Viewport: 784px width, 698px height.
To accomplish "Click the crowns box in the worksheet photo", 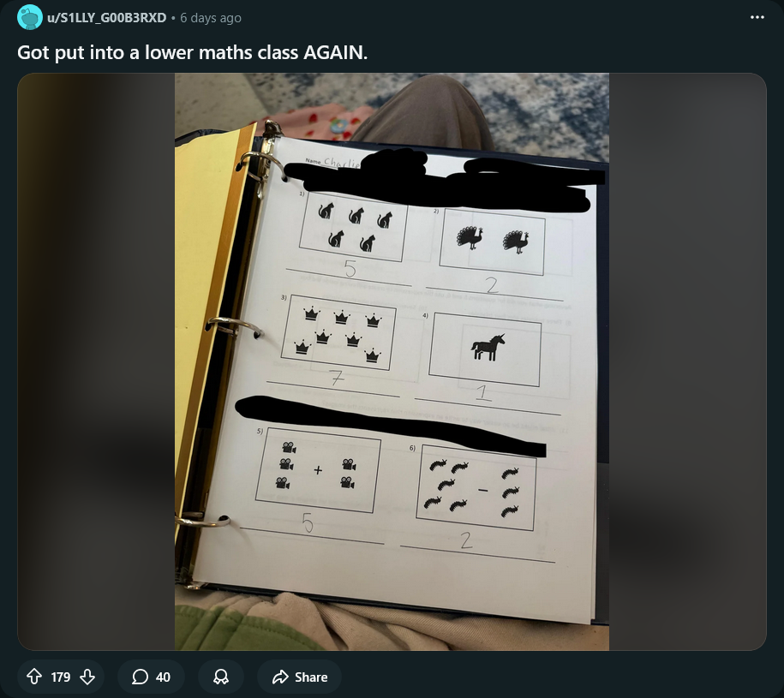I will click(338, 333).
